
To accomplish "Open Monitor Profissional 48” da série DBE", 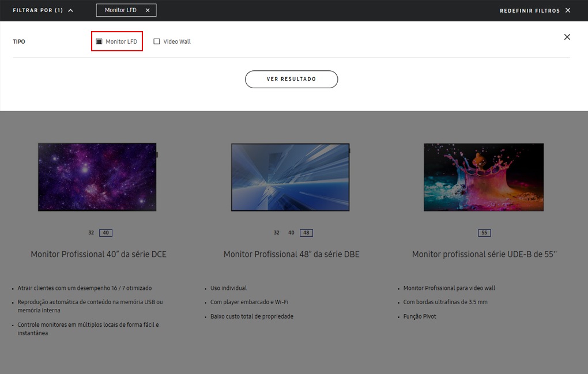I will pyautogui.click(x=291, y=254).
